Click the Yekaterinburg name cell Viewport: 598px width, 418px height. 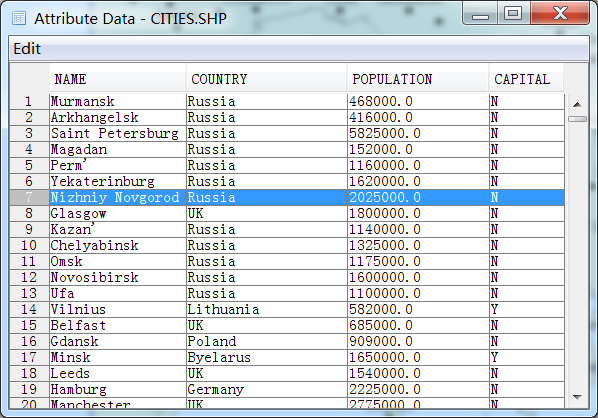click(118, 182)
